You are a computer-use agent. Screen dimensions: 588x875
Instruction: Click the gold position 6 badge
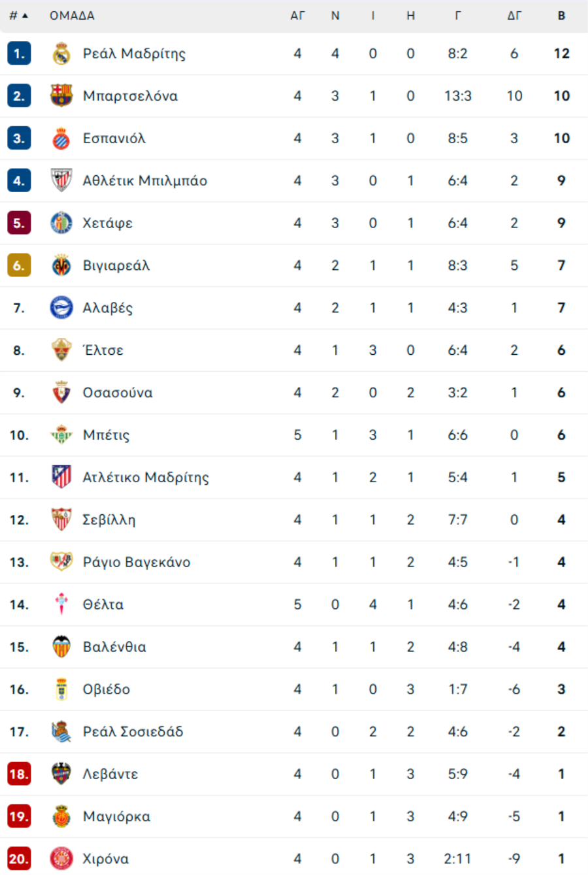pyautogui.click(x=19, y=265)
